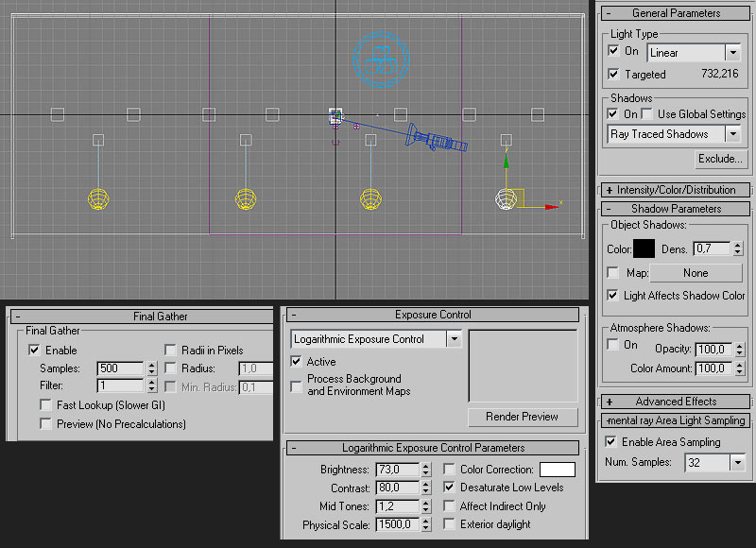Open the black shadow Color swatch

point(644,249)
